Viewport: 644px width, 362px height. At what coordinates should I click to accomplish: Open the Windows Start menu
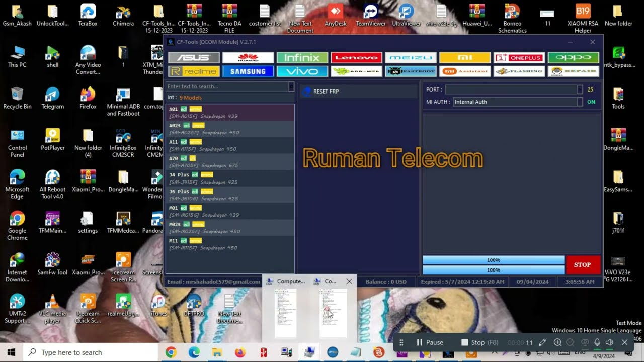pyautogui.click(x=11, y=352)
